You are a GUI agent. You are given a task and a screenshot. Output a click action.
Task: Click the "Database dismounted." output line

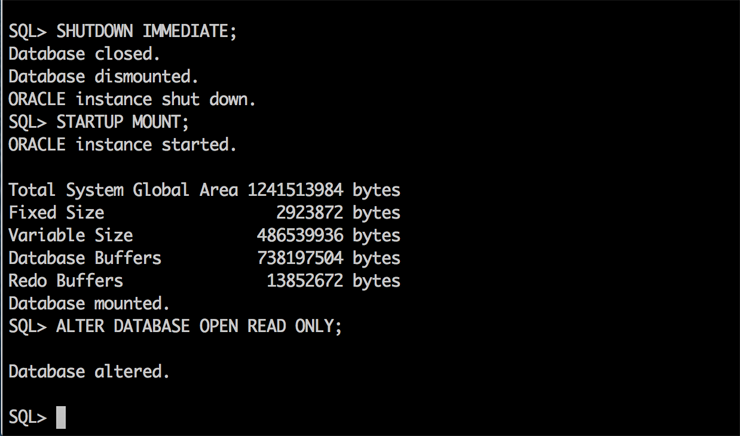pos(103,77)
